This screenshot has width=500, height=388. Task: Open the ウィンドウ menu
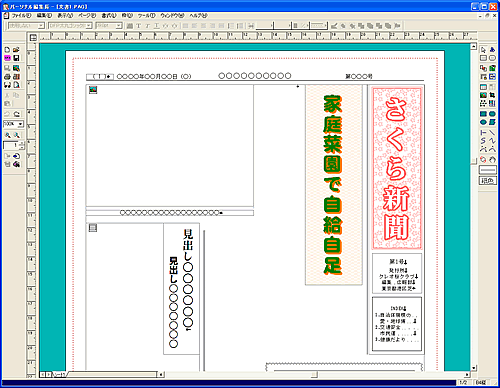[172, 15]
